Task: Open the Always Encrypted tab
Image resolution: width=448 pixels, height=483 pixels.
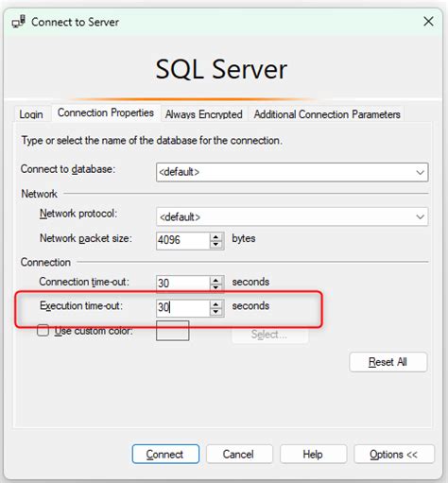Action: [204, 114]
